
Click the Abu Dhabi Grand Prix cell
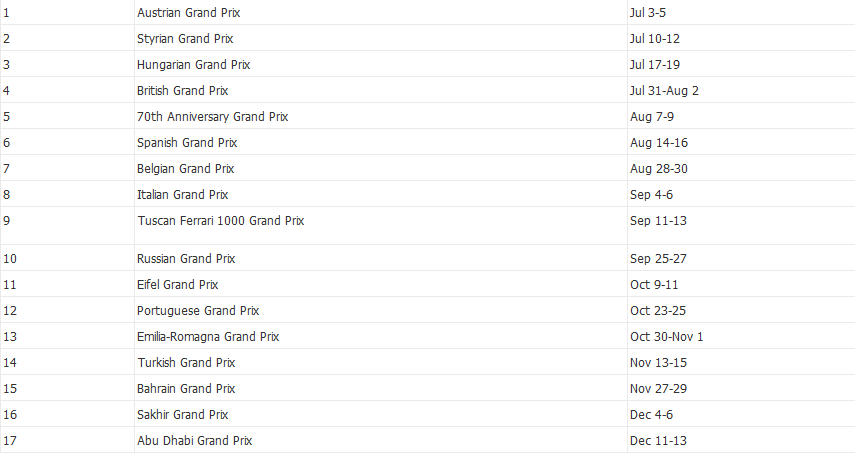[x=193, y=441]
